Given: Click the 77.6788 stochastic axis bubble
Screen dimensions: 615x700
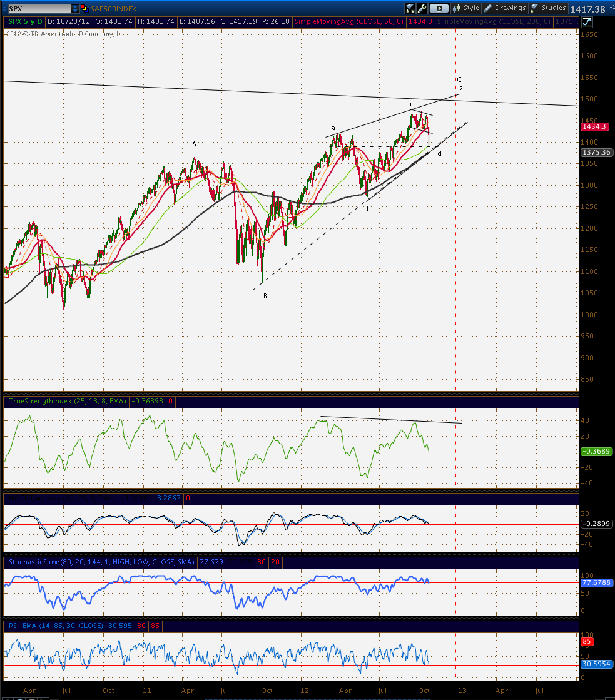Looking at the screenshot, I should pyautogui.click(x=596, y=582).
